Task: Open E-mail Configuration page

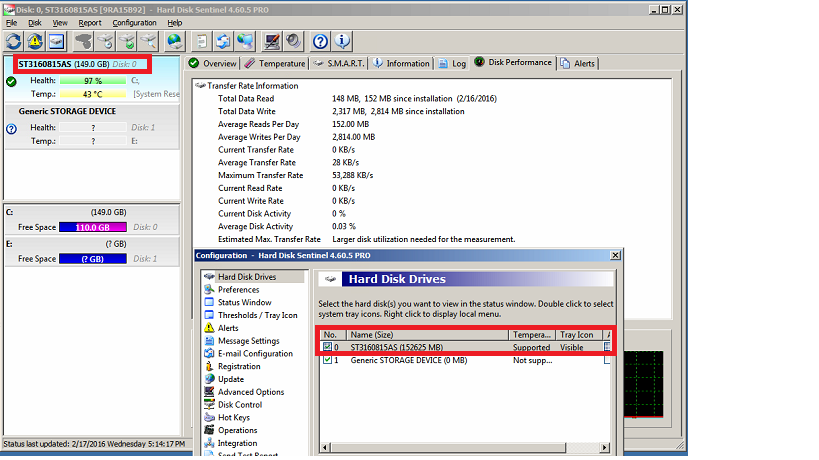Action: coord(255,353)
